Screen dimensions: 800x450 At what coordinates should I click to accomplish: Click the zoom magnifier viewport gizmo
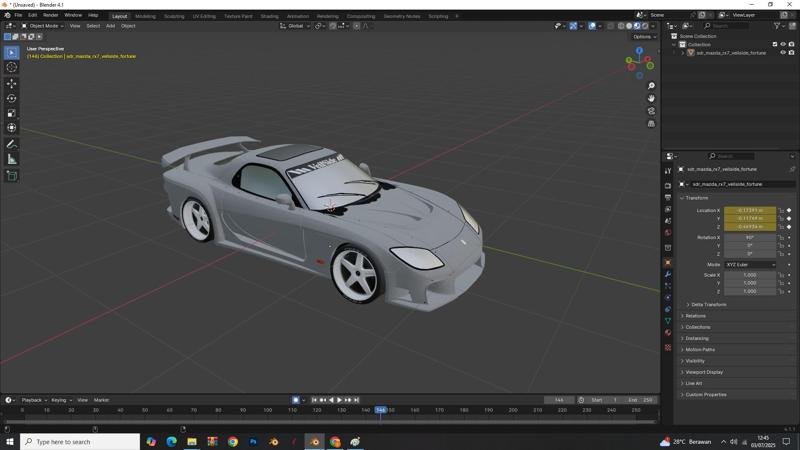[651, 86]
